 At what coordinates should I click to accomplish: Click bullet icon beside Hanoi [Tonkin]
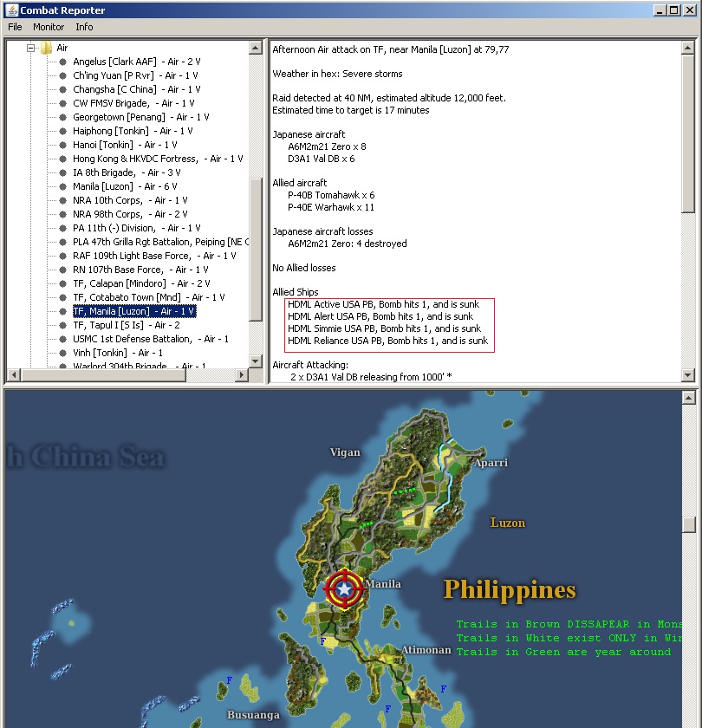coord(62,146)
